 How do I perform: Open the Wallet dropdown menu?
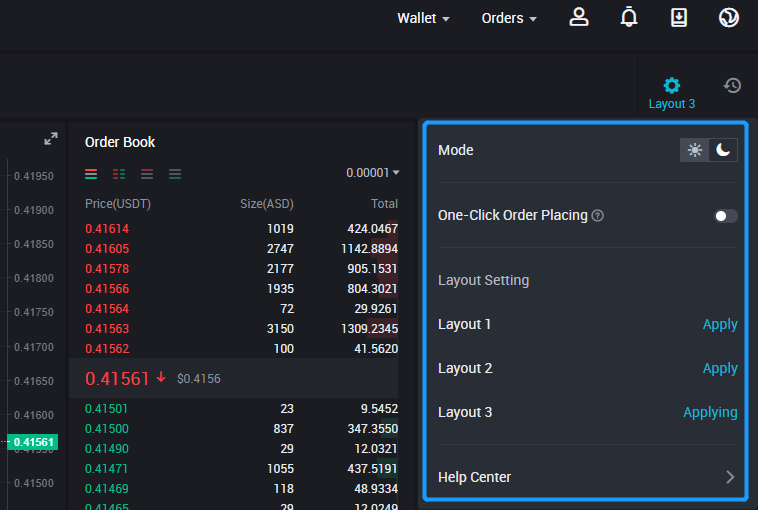tap(423, 18)
